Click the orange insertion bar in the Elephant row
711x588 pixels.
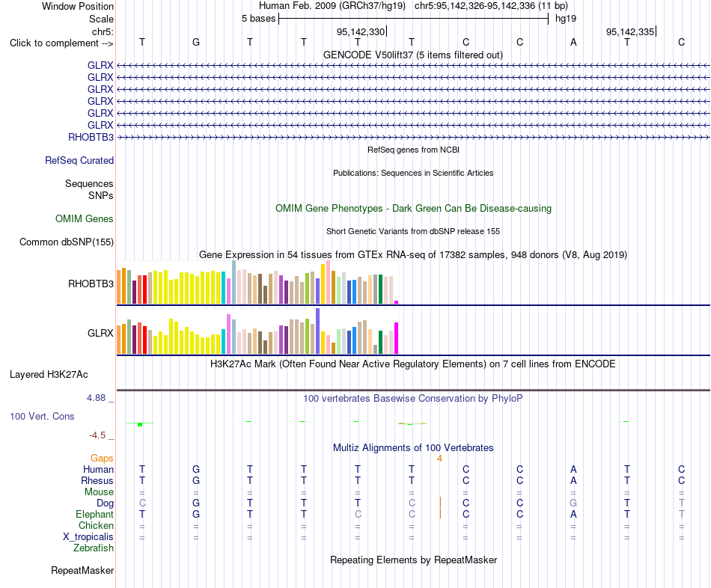click(440, 514)
